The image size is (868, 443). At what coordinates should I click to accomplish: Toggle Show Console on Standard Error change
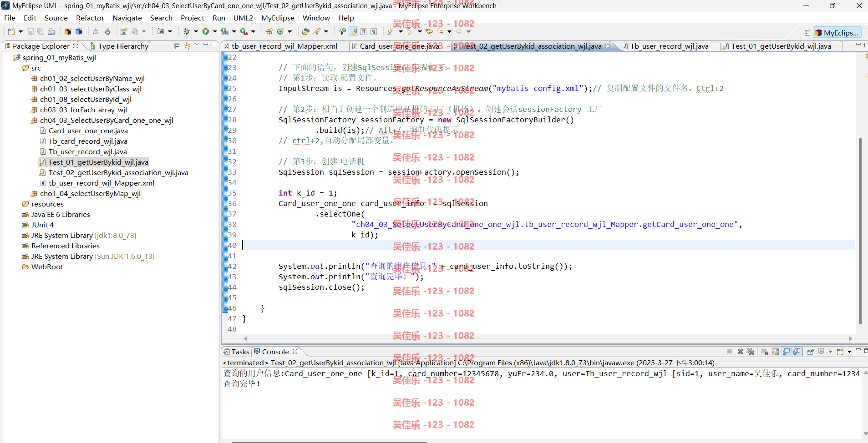(797, 352)
